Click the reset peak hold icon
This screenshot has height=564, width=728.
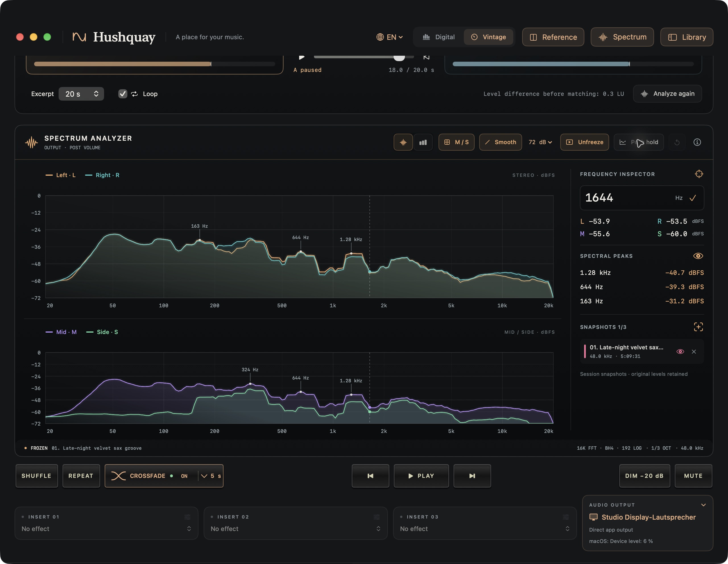677,142
